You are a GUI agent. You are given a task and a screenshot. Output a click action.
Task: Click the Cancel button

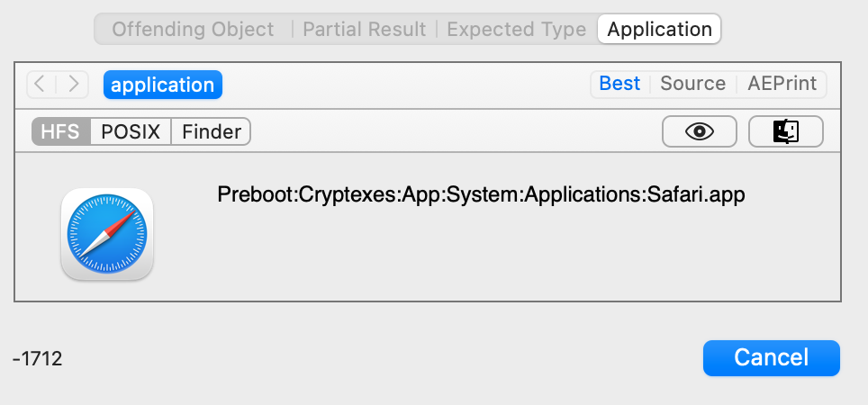771,358
